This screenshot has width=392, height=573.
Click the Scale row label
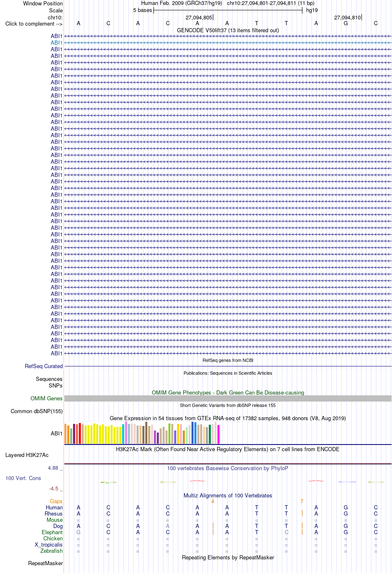pos(56,10)
